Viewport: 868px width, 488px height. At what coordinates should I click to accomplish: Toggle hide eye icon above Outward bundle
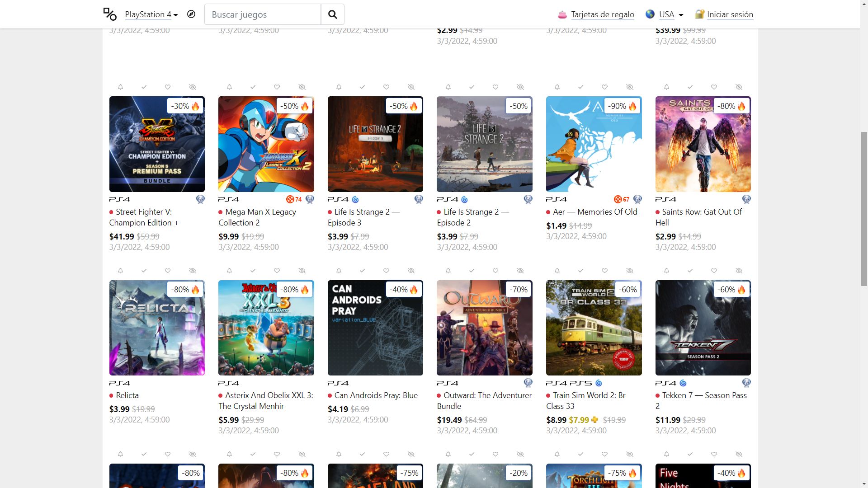[x=520, y=271]
